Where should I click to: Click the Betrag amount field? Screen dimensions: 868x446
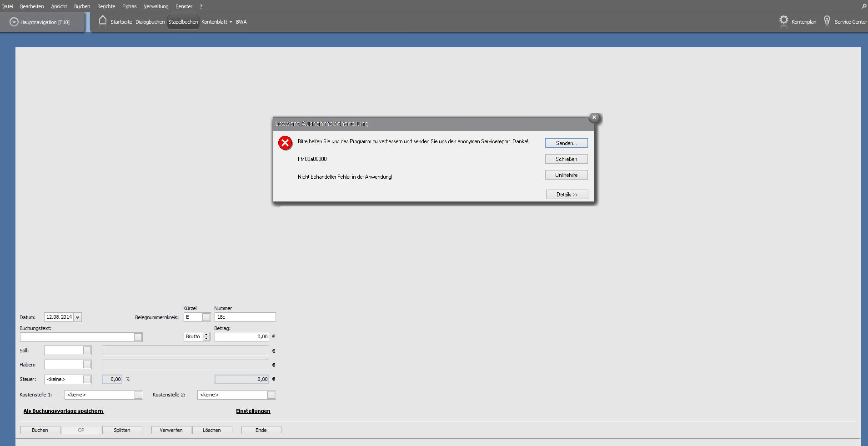click(242, 337)
